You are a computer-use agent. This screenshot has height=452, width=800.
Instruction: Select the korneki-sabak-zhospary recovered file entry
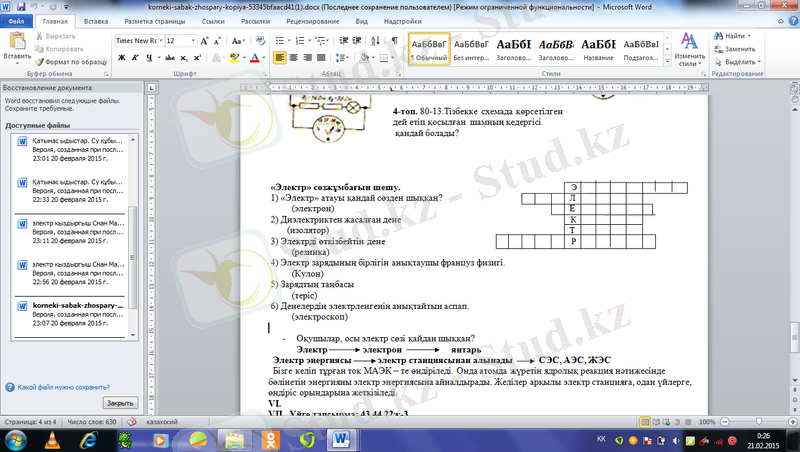click(76, 304)
